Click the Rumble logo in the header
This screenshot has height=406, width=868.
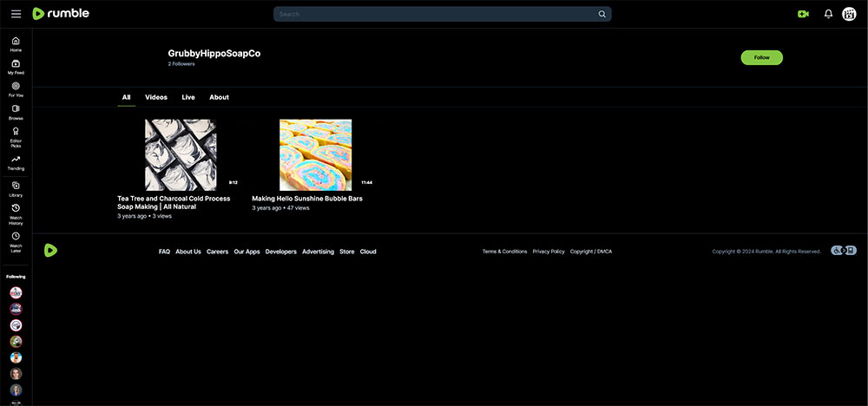61,14
